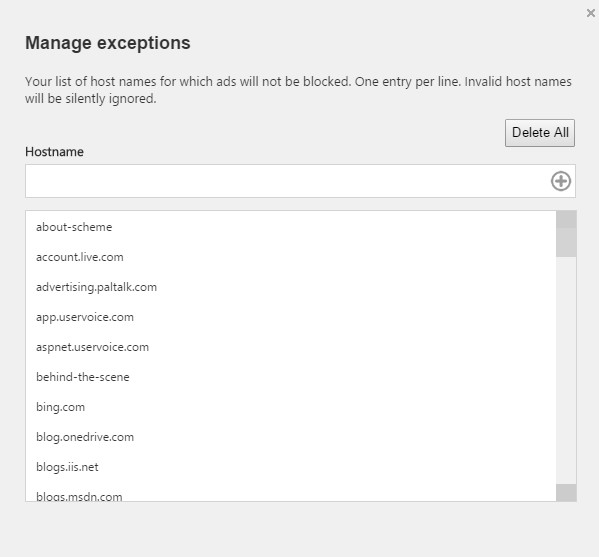Click the scrollbar track below the thumb
This screenshot has height=557, width=599.
[566, 371]
